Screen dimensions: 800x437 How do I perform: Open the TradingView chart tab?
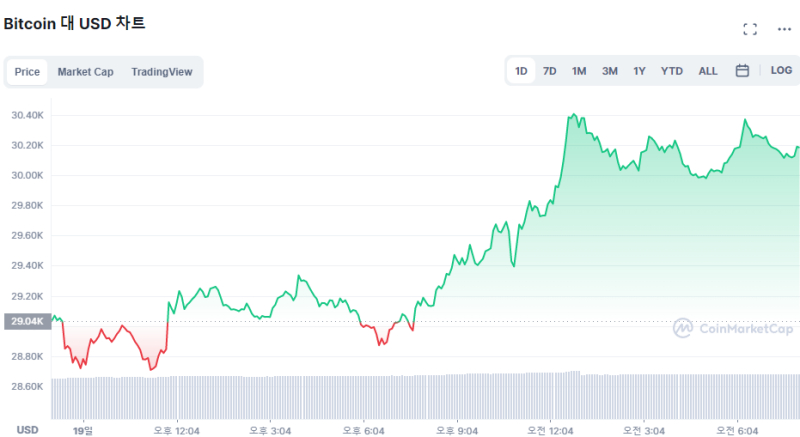coord(161,72)
